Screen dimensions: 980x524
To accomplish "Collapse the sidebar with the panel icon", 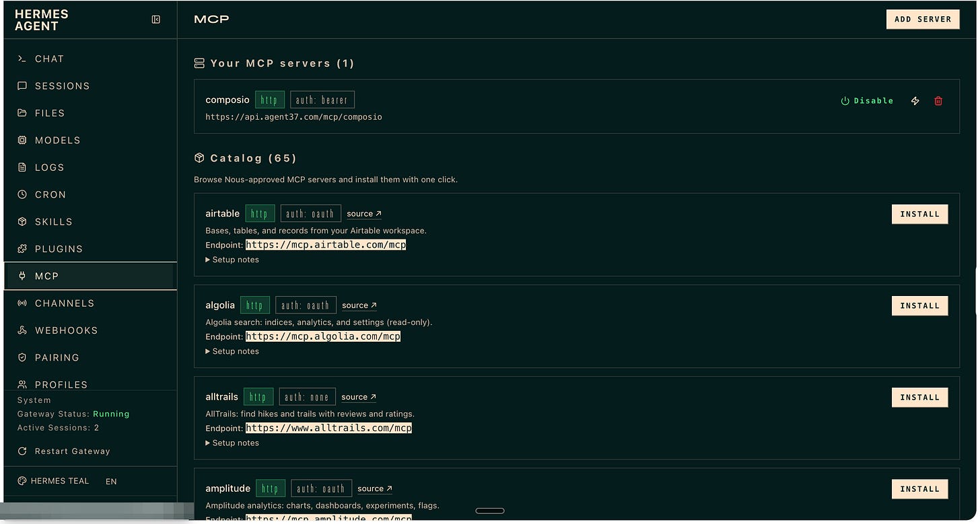I will (156, 20).
